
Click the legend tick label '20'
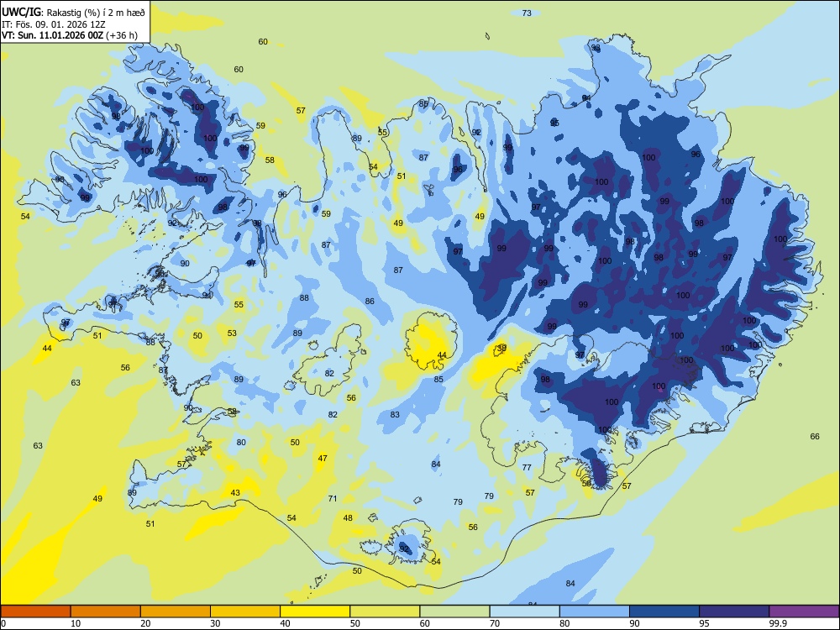coord(145,623)
